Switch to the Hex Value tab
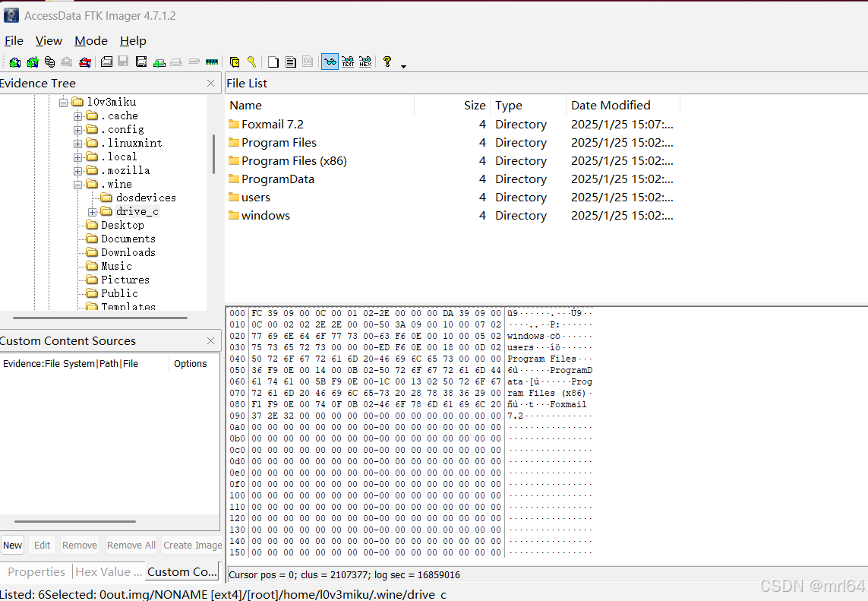Screen dimensions: 868x601 (109, 571)
